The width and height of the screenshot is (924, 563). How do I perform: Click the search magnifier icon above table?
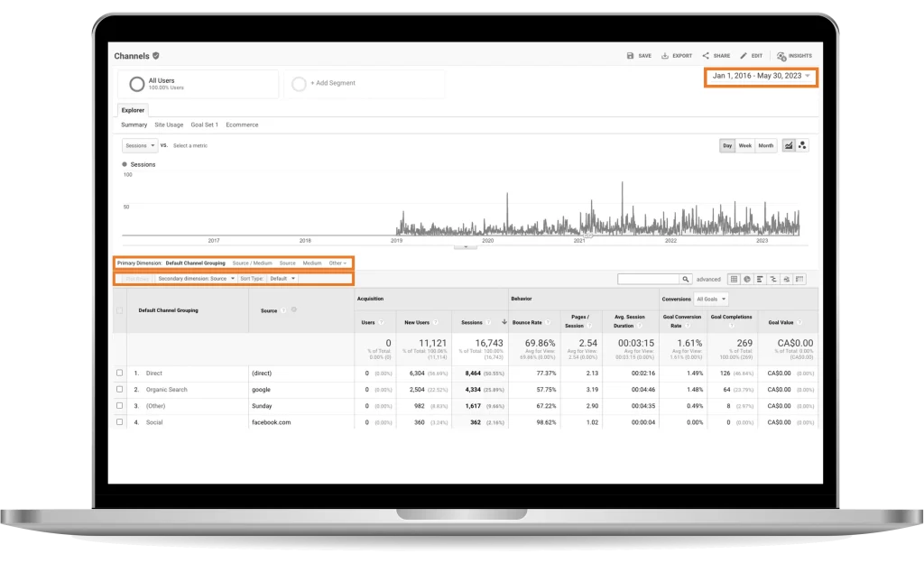[x=686, y=280]
